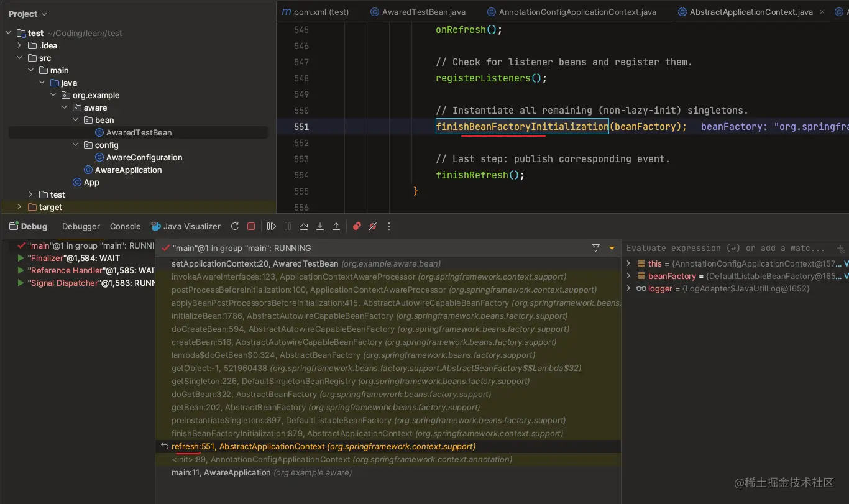The height and width of the screenshot is (504, 849).
Task: Select frame <init>:89, AnnotationConfigApplicationContext
Action: point(388,460)
